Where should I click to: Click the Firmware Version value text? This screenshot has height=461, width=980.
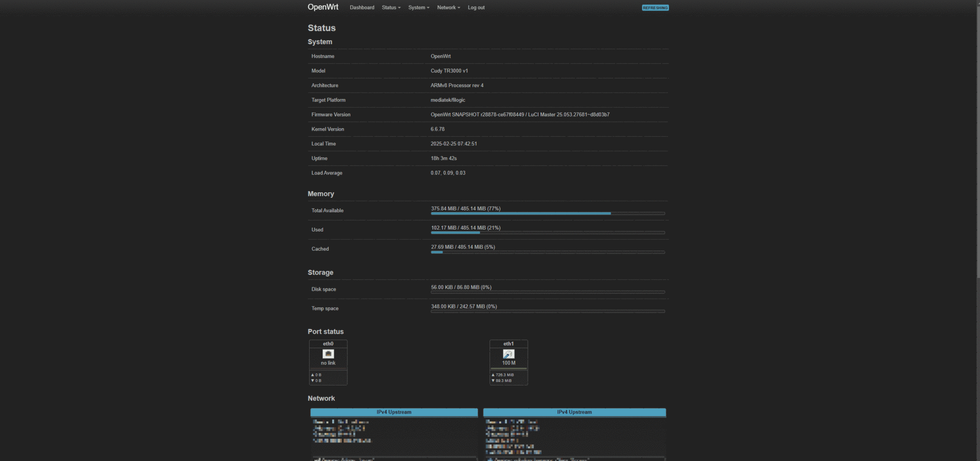pos(520,114)
